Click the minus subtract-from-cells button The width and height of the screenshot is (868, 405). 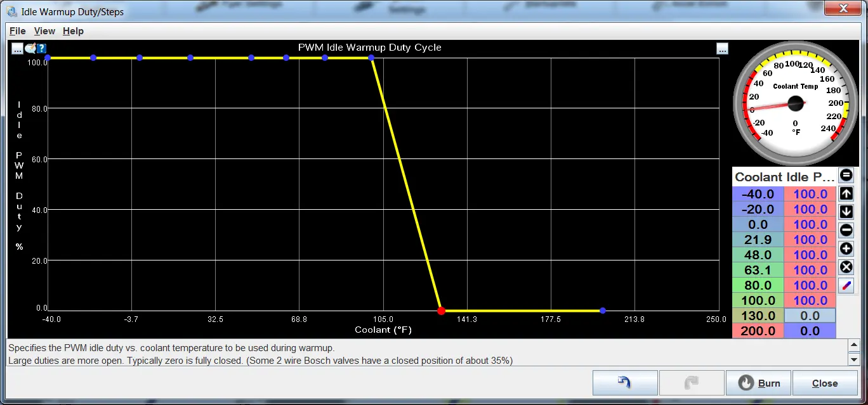coord(846,230)
